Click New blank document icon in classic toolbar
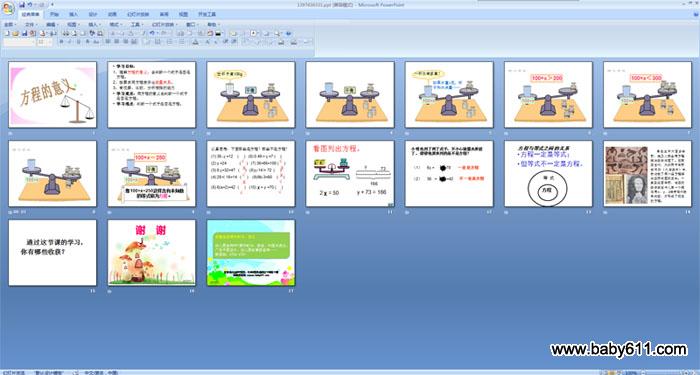The image size is (700, 375). tap(7, 33)
